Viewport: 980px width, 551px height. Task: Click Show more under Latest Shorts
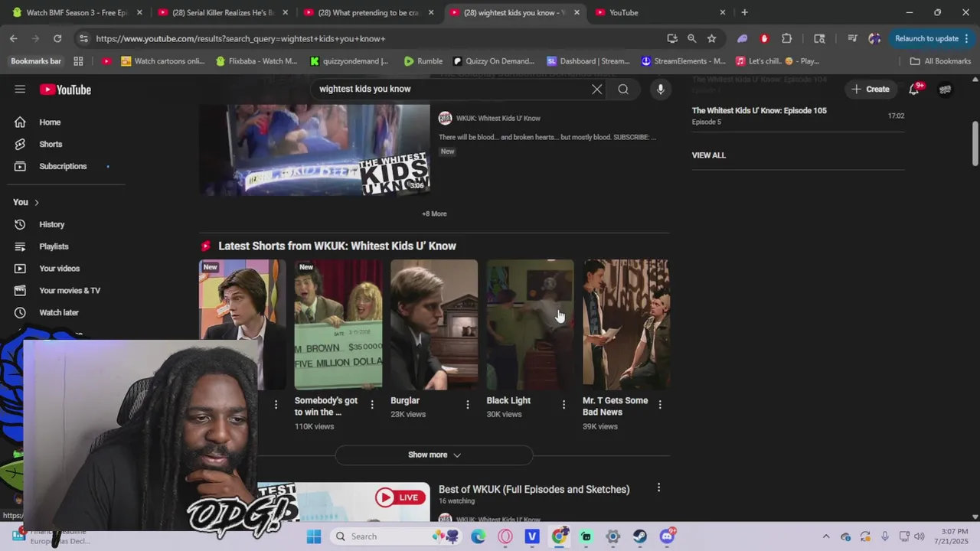434,455
